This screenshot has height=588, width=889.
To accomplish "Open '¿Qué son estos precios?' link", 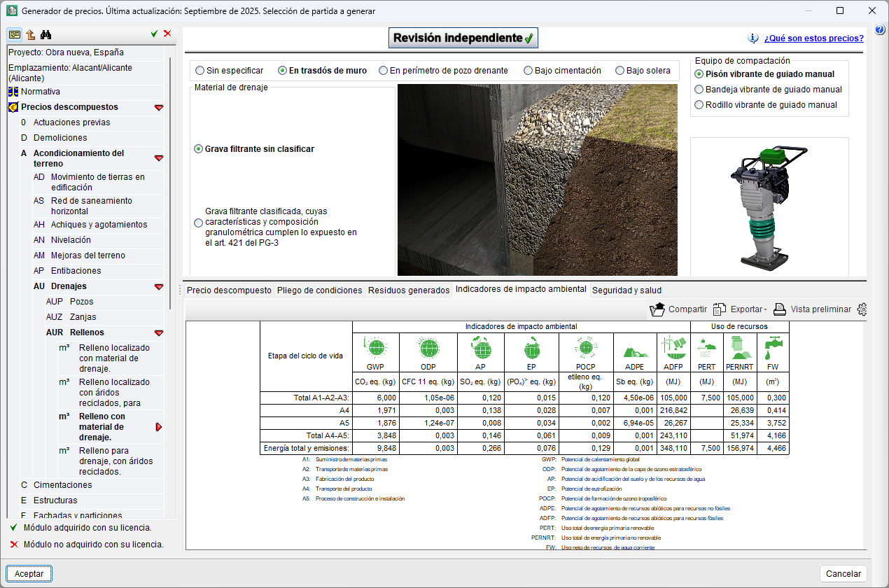I will click(x=813, y=38).
